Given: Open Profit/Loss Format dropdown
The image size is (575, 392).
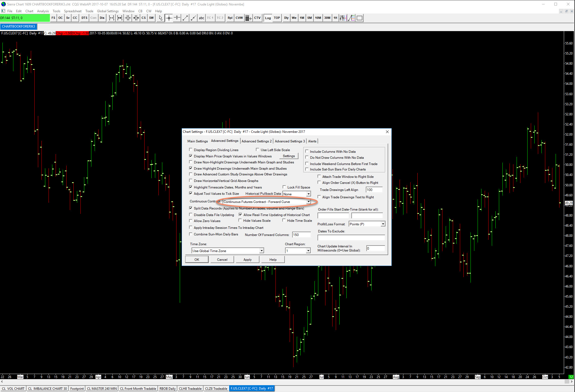Looking at the screenshot, I should click(x=383, y=224).
